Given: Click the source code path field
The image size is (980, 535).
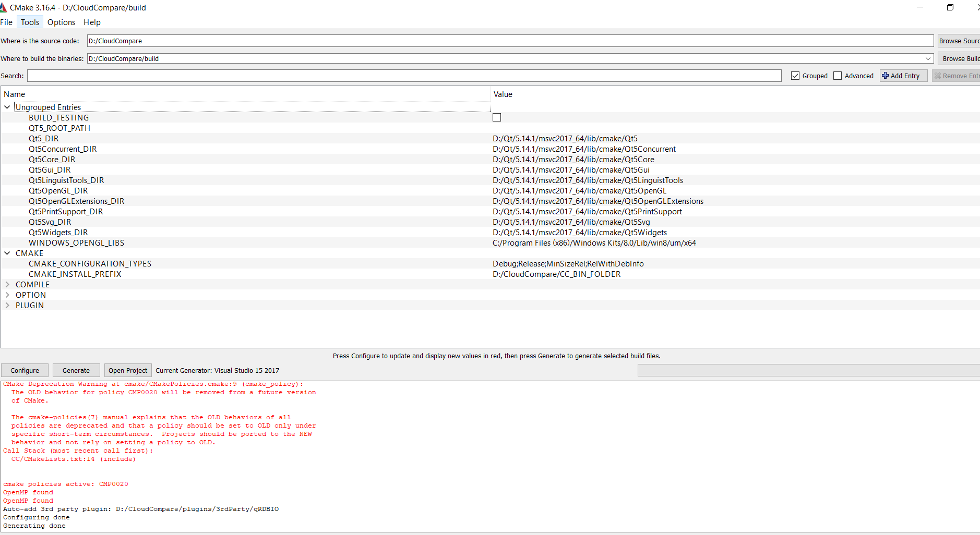Looking at the screenshot, I should pyautogui.click(x=510, y=41).
